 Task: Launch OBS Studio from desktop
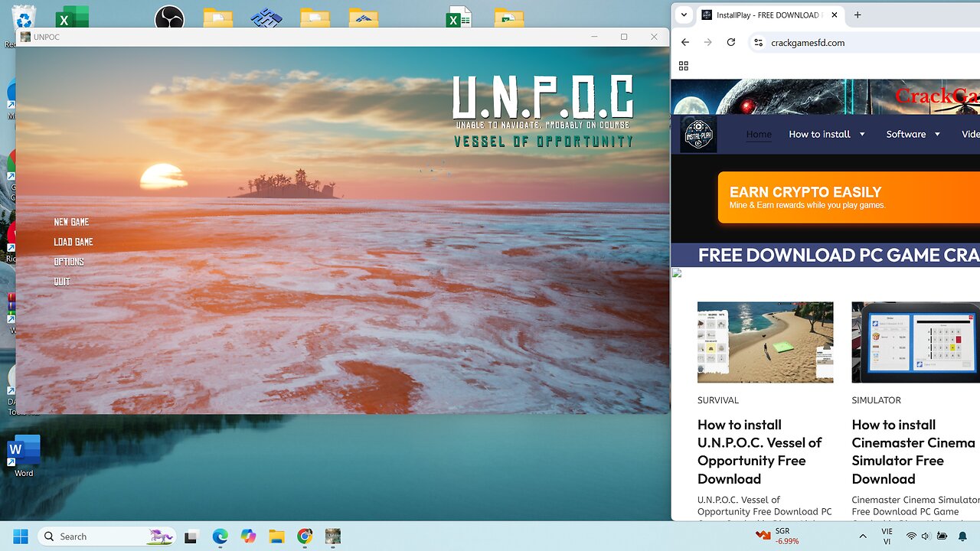(169, 18)
